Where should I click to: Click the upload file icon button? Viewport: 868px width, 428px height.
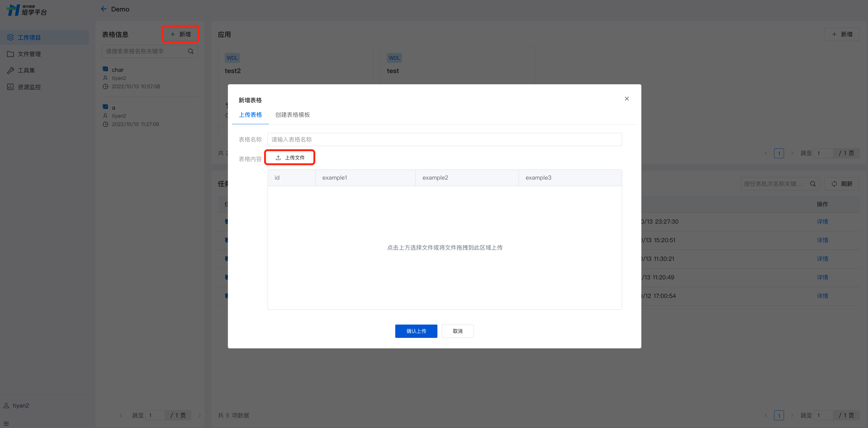(x=290, y=158)
